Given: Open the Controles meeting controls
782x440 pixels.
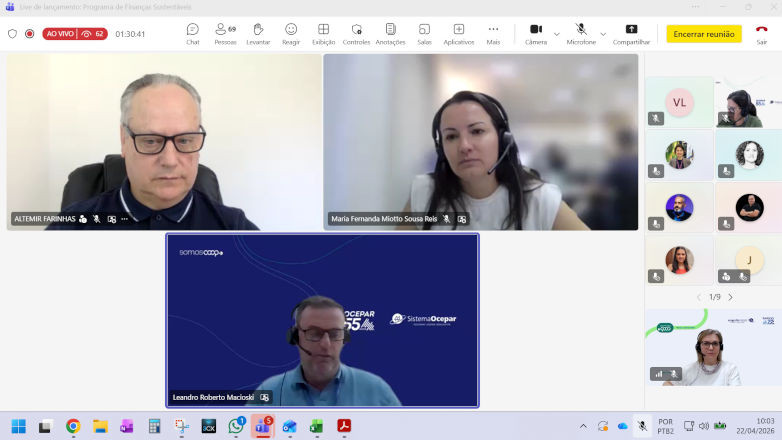Looking at the screenshot, I should click(x=356, y=33).
